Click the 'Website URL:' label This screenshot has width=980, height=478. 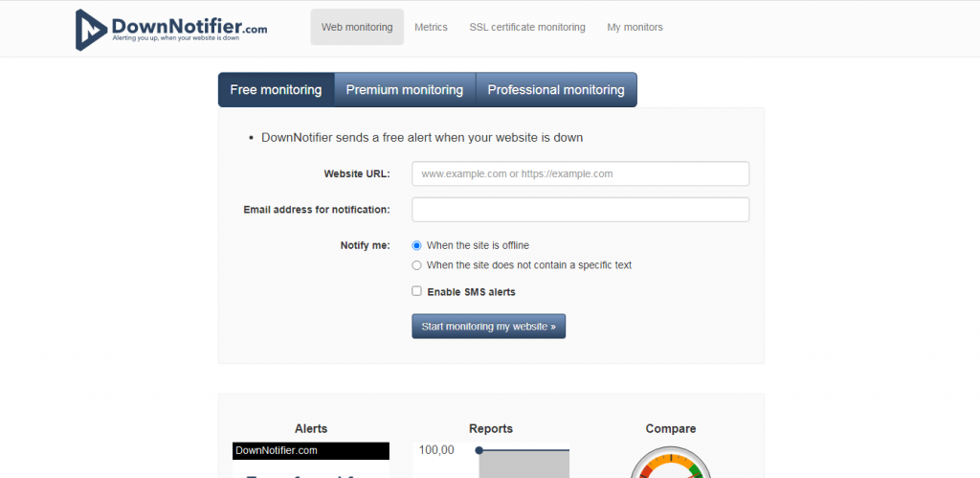[357, 174]
